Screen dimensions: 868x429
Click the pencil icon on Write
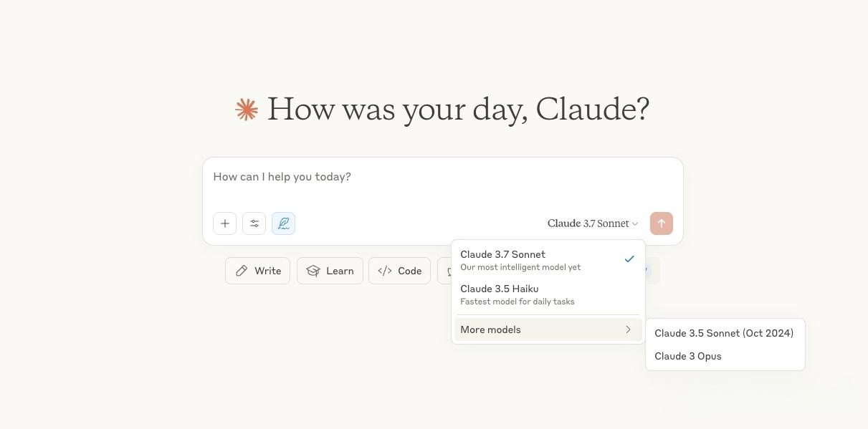point(242,271)
